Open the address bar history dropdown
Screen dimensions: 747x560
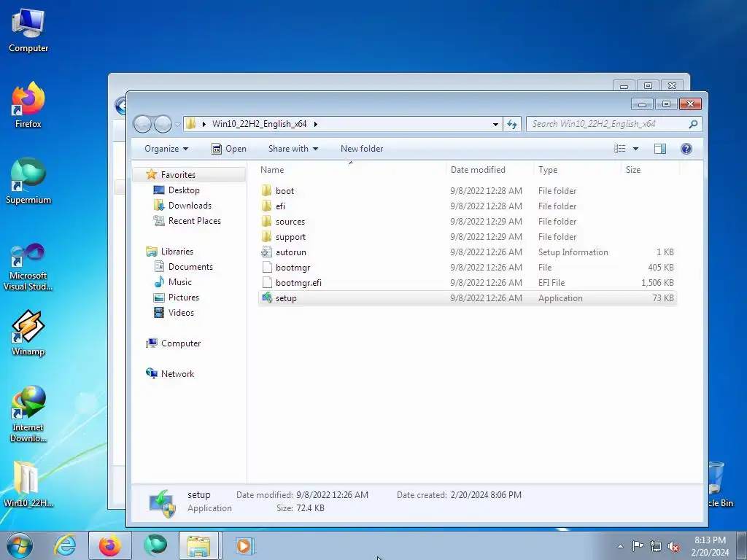(x=495, y=124)
